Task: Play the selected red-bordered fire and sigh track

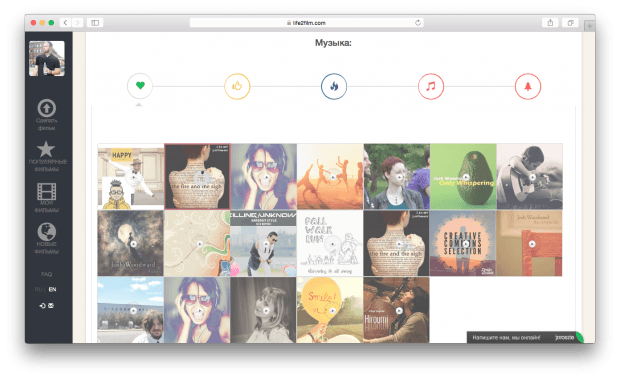Action: click(202, 177)
